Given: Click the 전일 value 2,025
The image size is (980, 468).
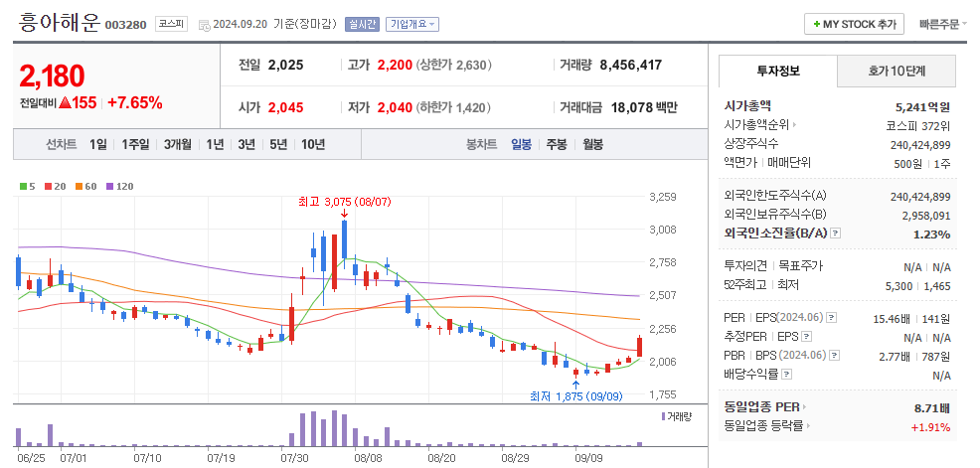Looking at the screenshot, I should [285, 65].
